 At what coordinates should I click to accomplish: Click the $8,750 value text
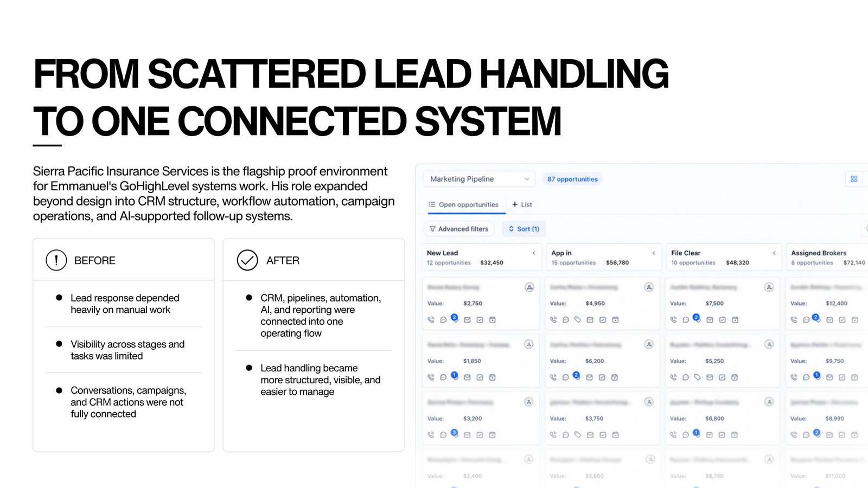(714, 476)
